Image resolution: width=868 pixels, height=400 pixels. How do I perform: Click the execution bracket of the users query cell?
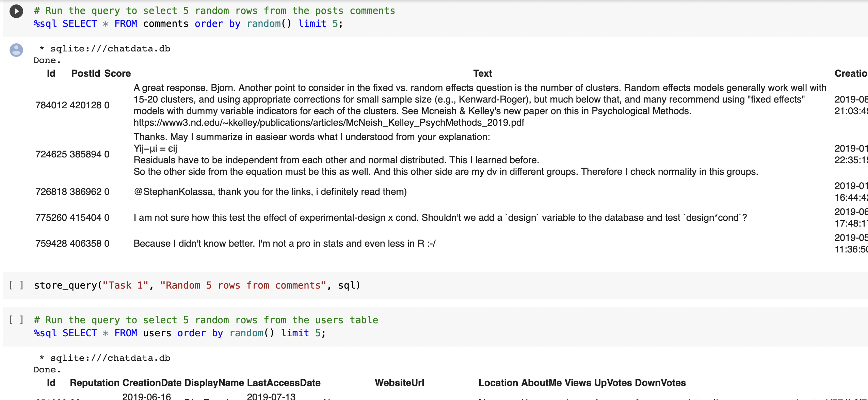click(x=17, y=320)
